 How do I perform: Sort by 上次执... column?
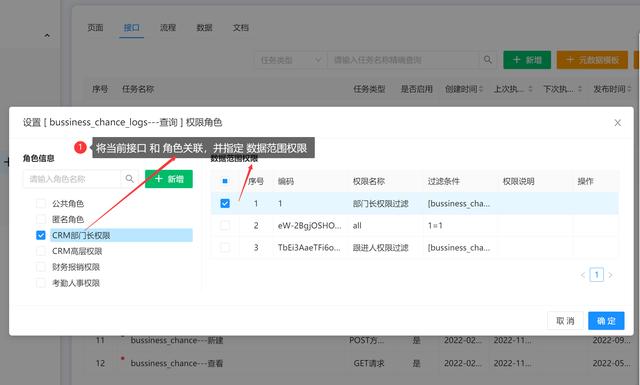pyautogui.click(x=530, y=89)
